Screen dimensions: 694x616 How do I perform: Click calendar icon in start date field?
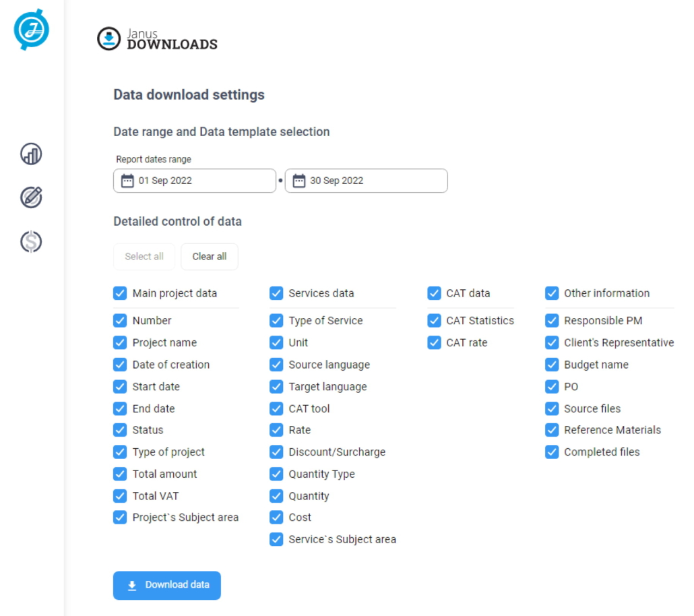click(x=127, y=181)
